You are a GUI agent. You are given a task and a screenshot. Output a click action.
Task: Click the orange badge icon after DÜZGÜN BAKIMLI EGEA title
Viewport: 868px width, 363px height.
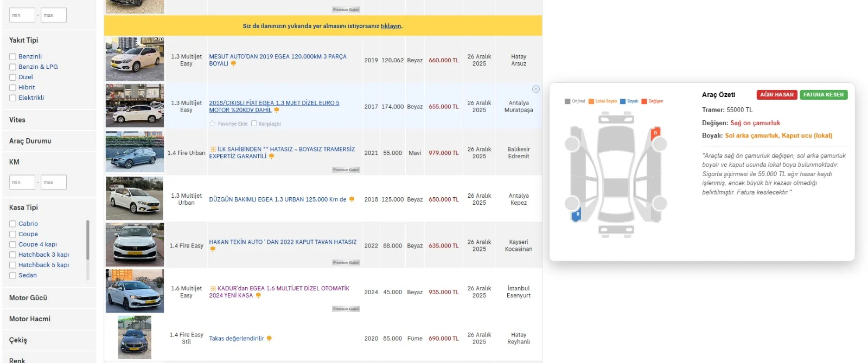(x=352, y=199)
